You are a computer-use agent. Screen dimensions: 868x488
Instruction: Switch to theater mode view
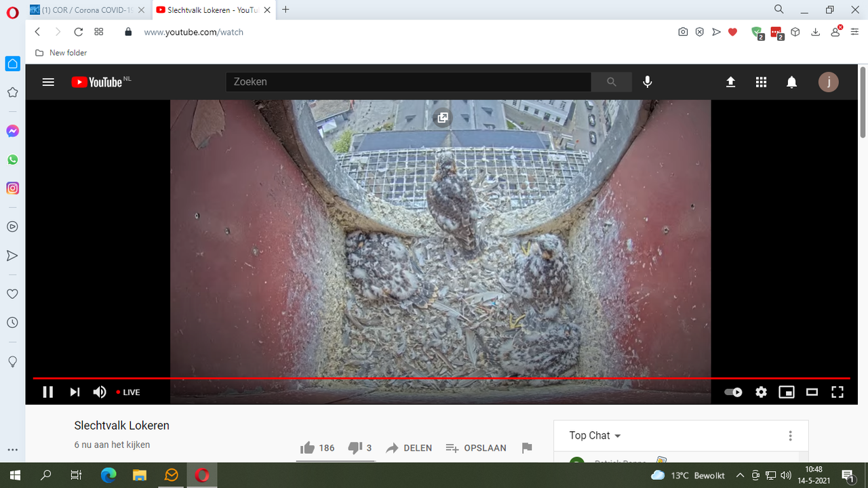pyautogui.click(x=812, y=392)
